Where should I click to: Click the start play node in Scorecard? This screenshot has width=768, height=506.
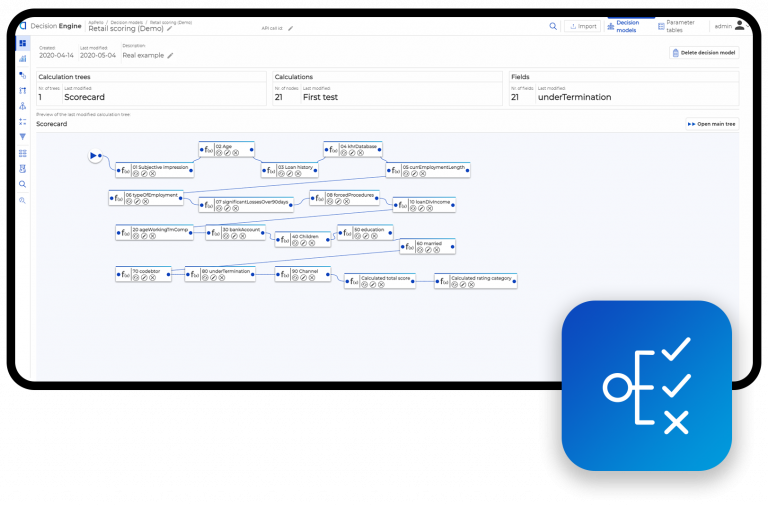93,155
